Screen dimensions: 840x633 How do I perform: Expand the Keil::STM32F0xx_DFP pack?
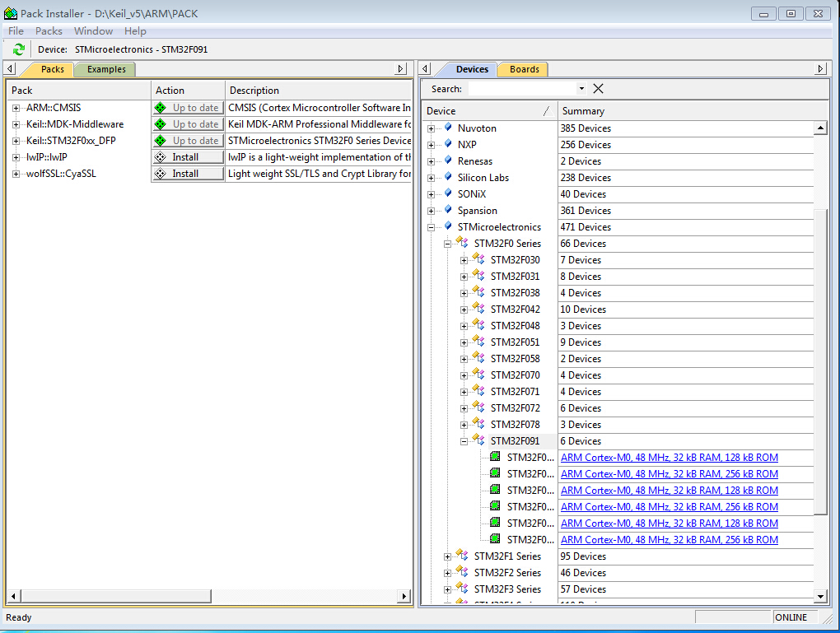[16, 142]
